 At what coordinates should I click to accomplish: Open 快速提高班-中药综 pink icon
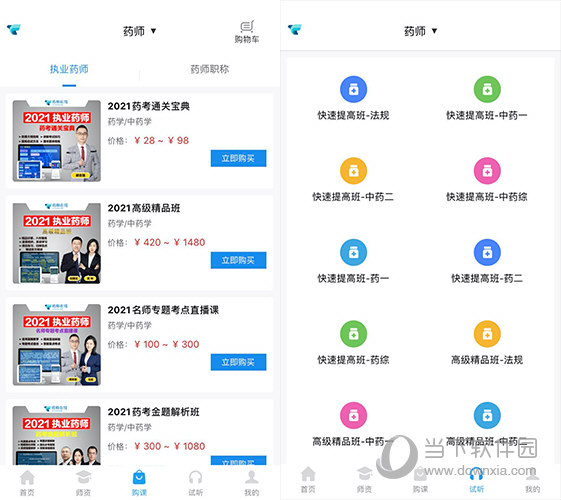pos(487,171)
